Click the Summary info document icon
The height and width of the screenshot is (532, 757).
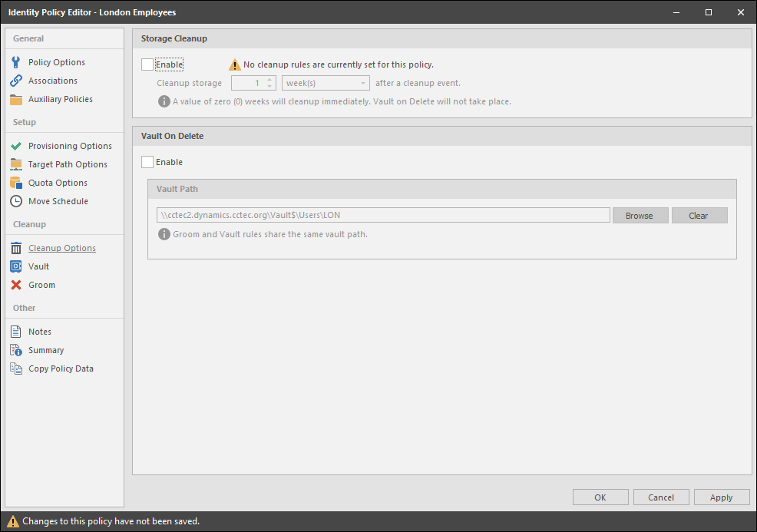pyautogui.click(x=16, y=350)
